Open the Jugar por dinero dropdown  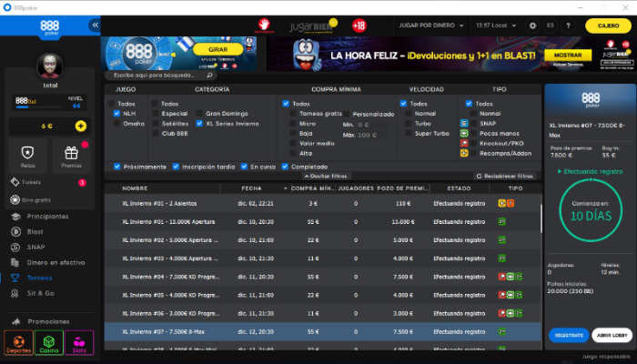[x=431, y=25]
